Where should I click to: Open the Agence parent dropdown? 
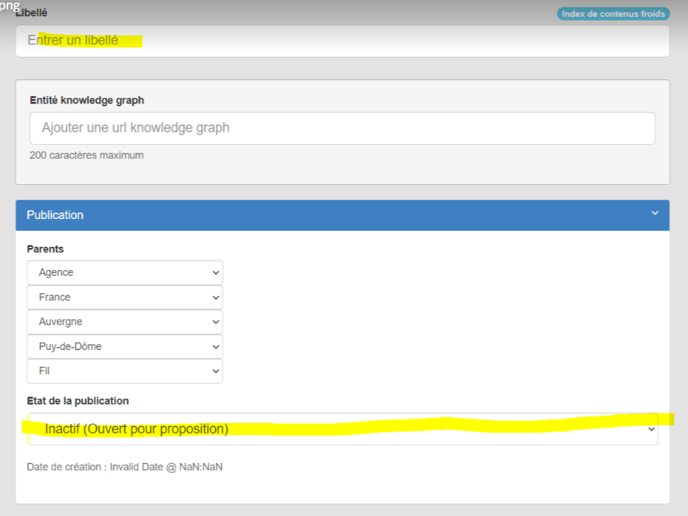point(125,272)
